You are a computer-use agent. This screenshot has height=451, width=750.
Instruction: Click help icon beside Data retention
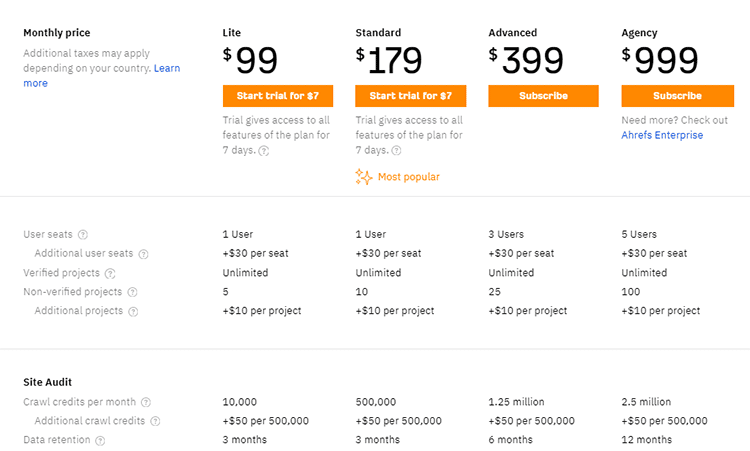(100, 440)
